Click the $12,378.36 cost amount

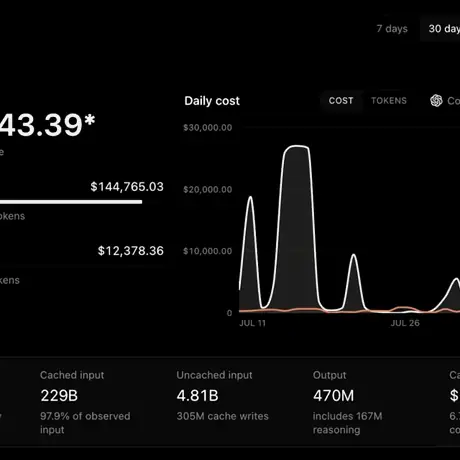coord(131,251)
